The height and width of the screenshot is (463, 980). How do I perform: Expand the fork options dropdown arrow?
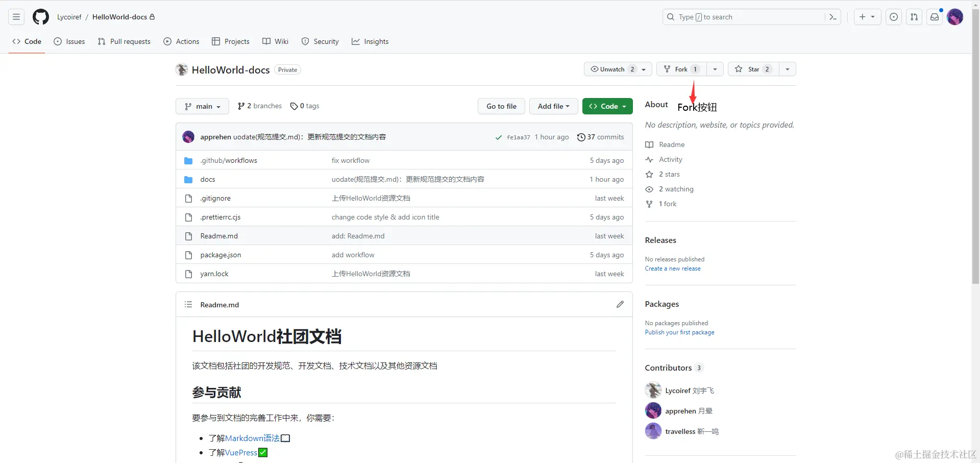[715, 69]
